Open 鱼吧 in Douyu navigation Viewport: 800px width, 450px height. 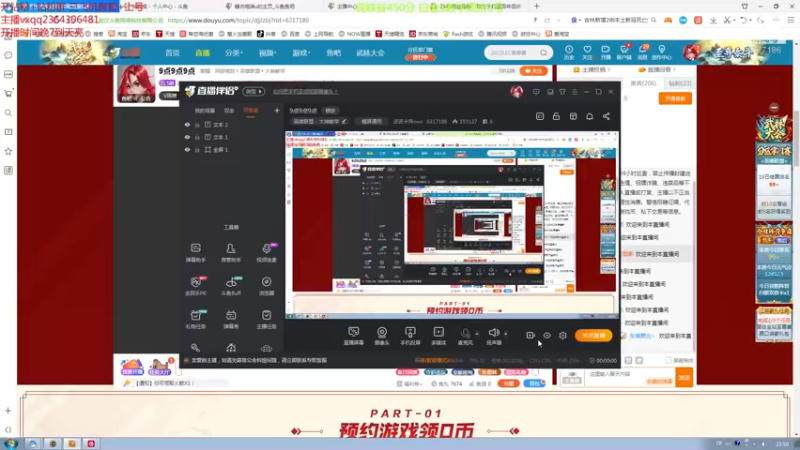[x=333, y=53]
